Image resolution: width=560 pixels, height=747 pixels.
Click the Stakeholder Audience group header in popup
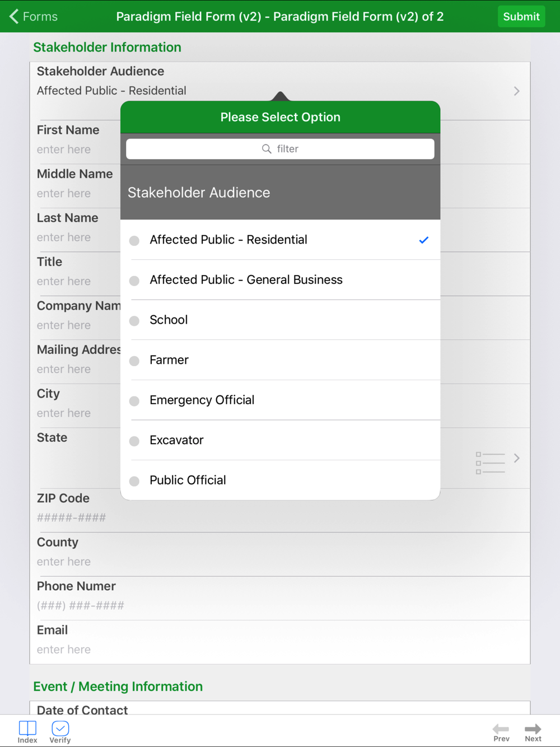[x=280, y=192]
